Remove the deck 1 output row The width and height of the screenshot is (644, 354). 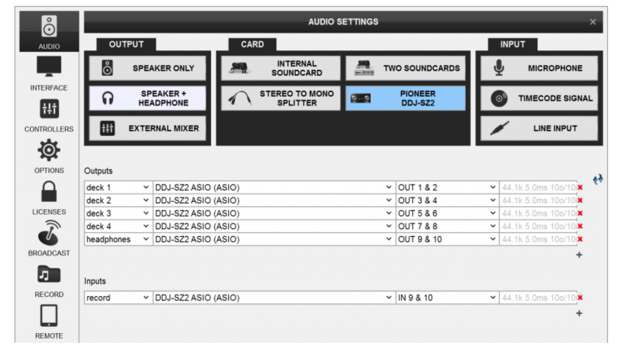coord(580,187)
